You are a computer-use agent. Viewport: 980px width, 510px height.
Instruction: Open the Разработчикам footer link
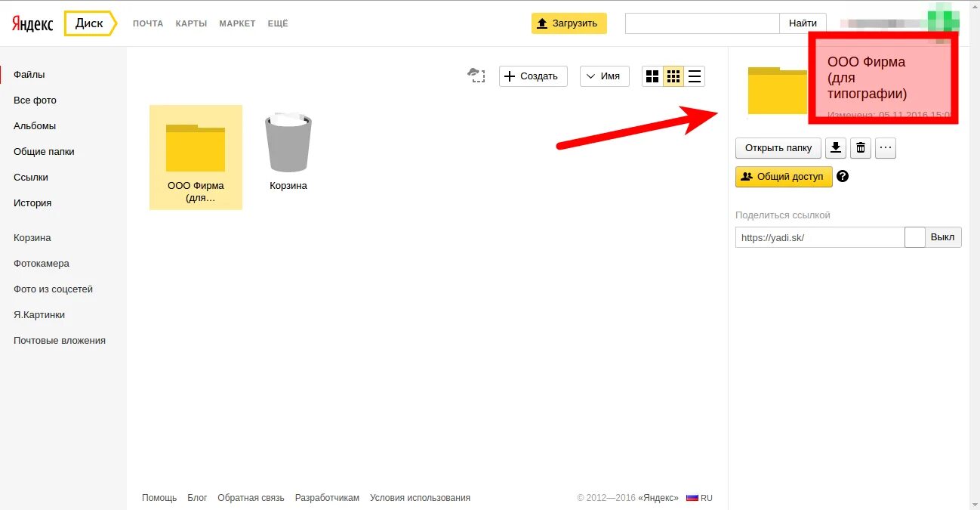pyautogui.click(x=327, y=498)
